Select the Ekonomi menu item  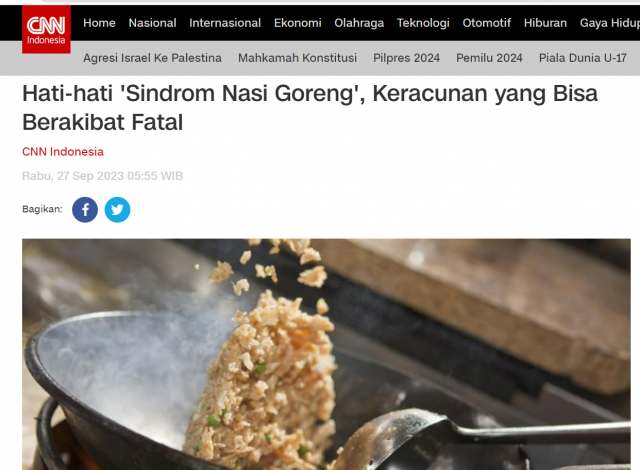click(x=298, y=23)
